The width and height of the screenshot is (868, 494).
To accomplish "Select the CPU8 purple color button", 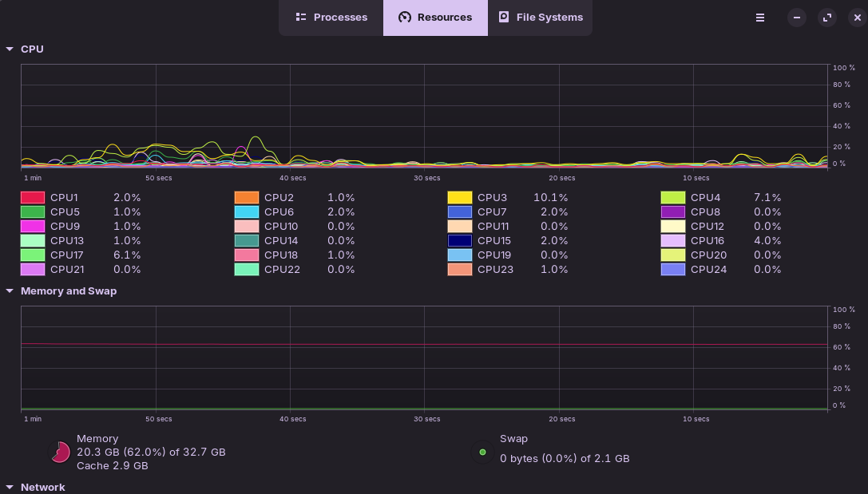I will click(673, 212).
